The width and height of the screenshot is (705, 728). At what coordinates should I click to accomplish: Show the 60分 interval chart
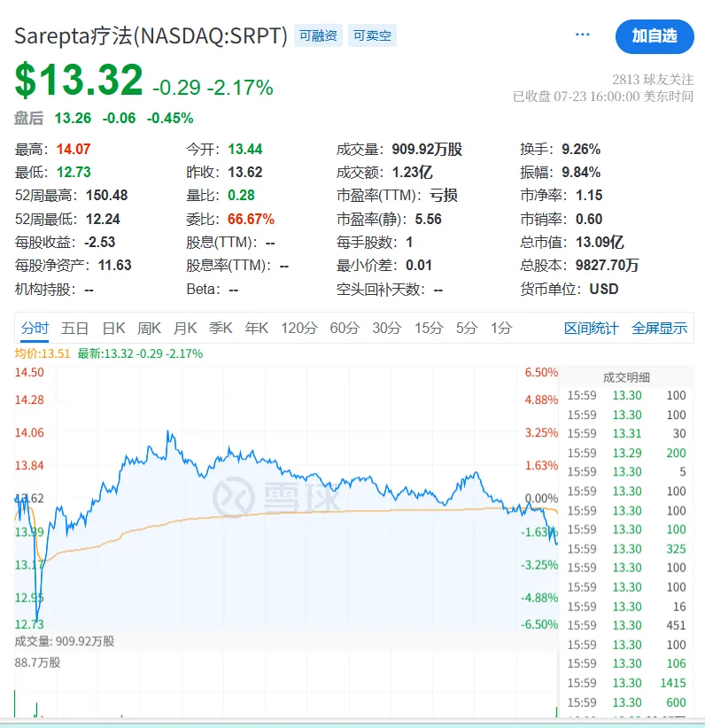click(x=344, y=328)
